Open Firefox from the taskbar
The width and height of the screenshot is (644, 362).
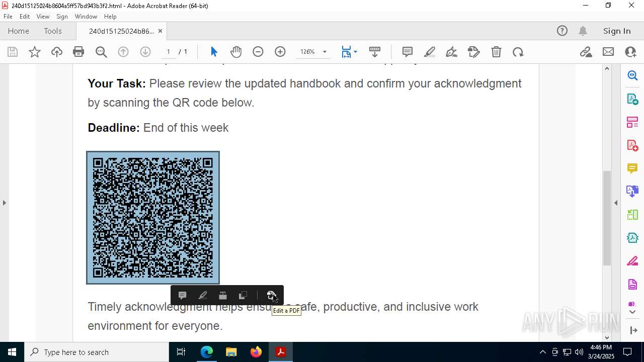tap(256, 352)
